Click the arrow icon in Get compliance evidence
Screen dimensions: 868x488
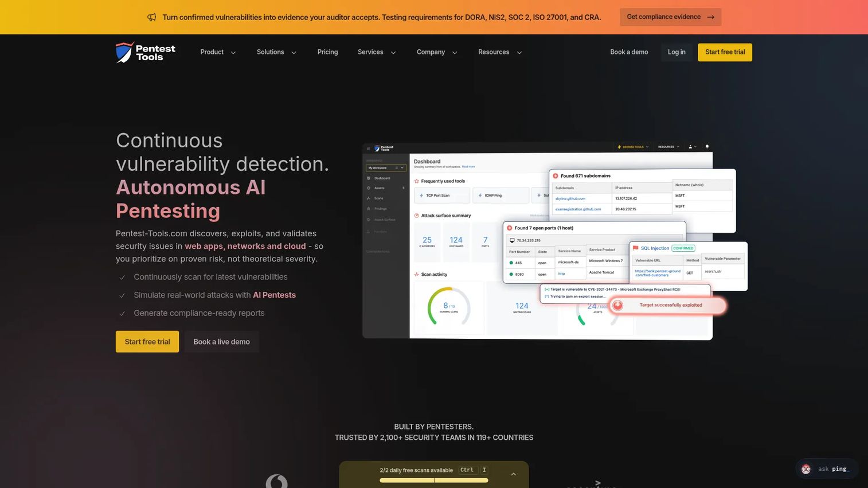[x=711, y=17]
